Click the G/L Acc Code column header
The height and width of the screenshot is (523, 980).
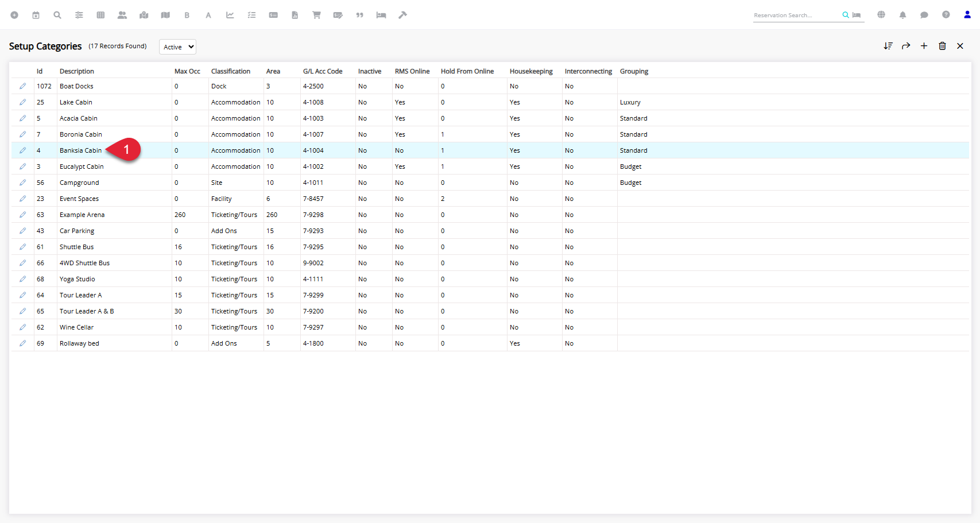click(323, 71)
